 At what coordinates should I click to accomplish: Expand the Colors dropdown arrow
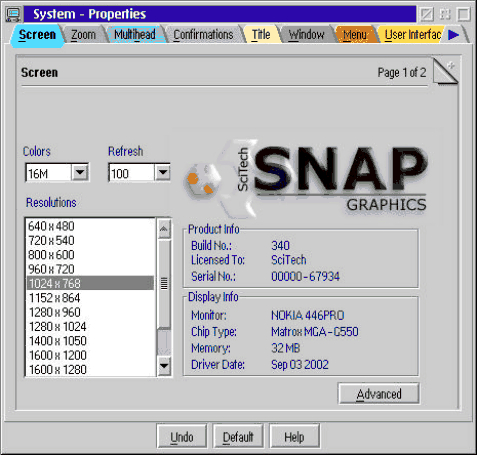click(x=80, y=172)
